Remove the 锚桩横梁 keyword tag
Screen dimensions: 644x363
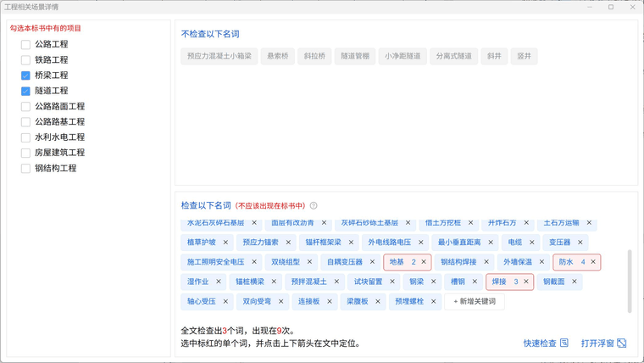click(274, 282)
